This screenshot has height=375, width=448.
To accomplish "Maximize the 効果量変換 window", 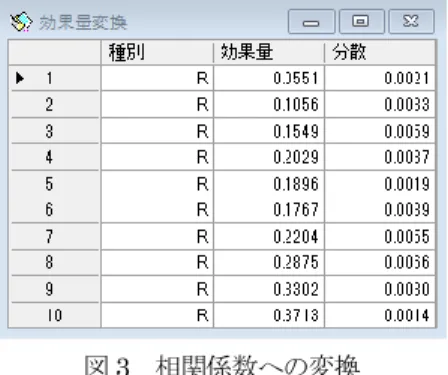I will [361, 22].
